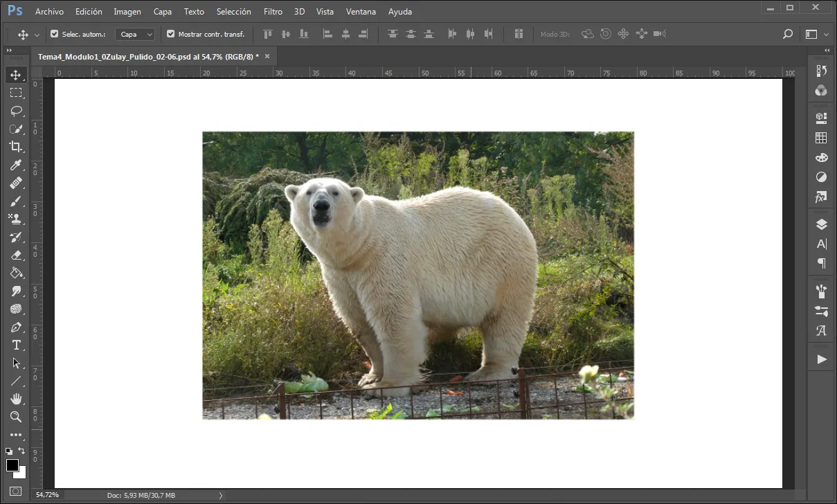This screenshot has width=837, height=504.
Task: Close the Tema4_Modulo1 document tab
Action: 267,56
